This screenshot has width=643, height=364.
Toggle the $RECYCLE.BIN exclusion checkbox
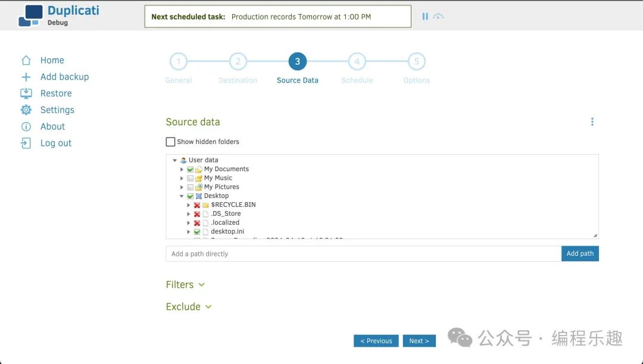pos(197,205)
